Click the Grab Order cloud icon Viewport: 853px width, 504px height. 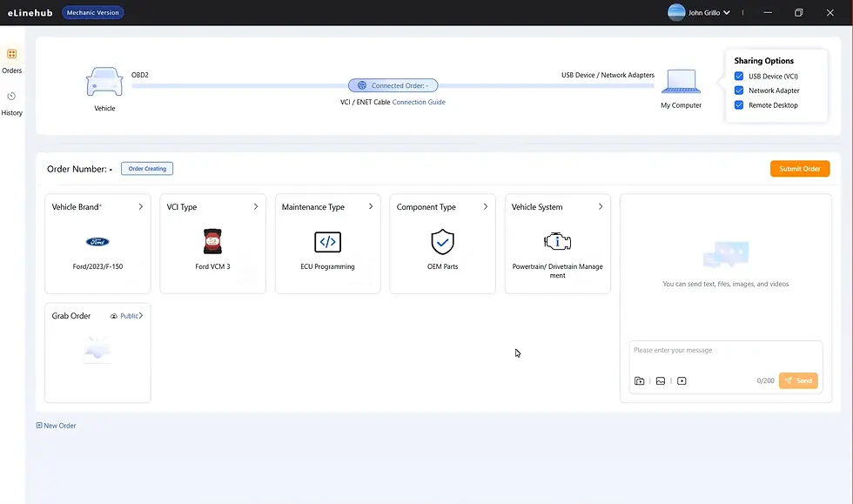pyautogui.click(x=114, y=316)
